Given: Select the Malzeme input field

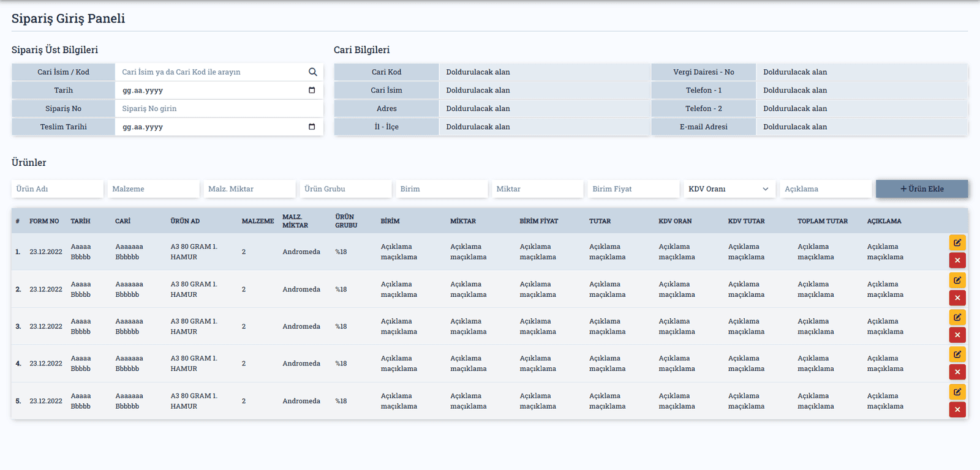Looking at the screenshot, I should pyautogui.click(x=154, y=189).
